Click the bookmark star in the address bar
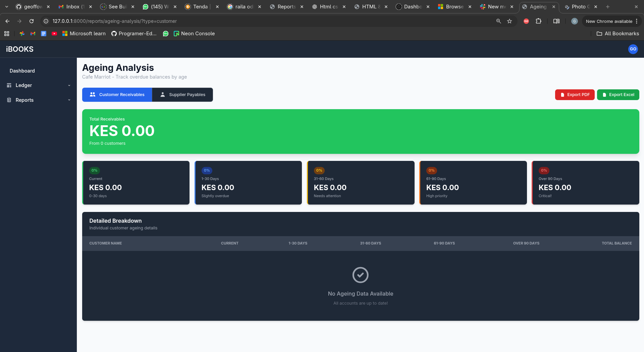The width and height of the screenshot is (644, 352). [509, 21]
